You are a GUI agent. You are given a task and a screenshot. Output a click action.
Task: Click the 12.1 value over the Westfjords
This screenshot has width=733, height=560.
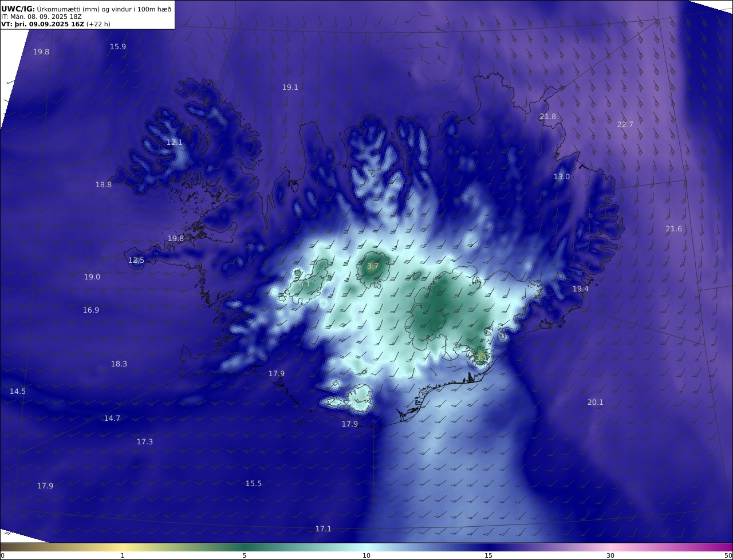tap(175, 142)
